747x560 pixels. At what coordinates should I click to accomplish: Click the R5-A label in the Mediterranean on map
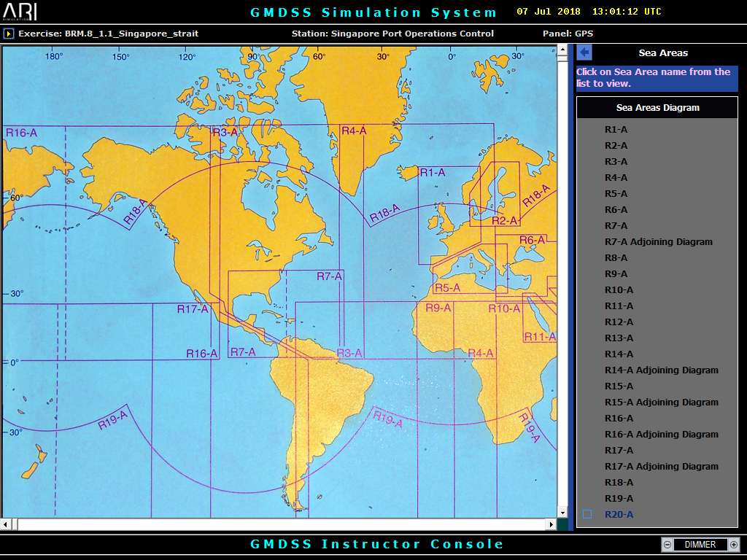[x=447, y=287]
